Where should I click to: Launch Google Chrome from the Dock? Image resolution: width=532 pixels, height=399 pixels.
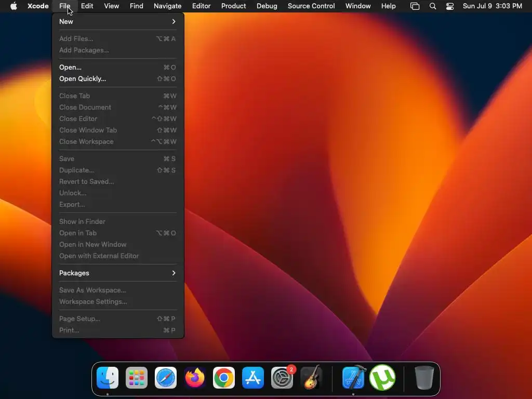pos(224,378)
